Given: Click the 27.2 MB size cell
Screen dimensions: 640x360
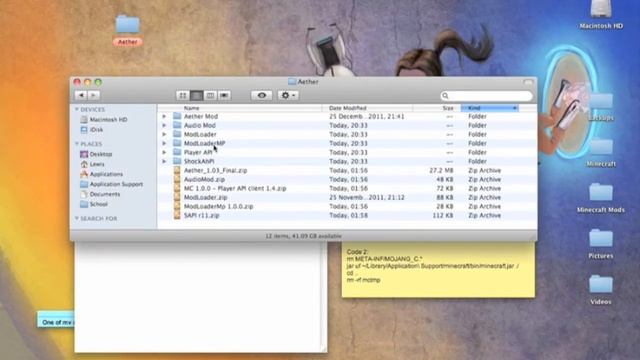Looking at the screenshot, I should (441, 170).
